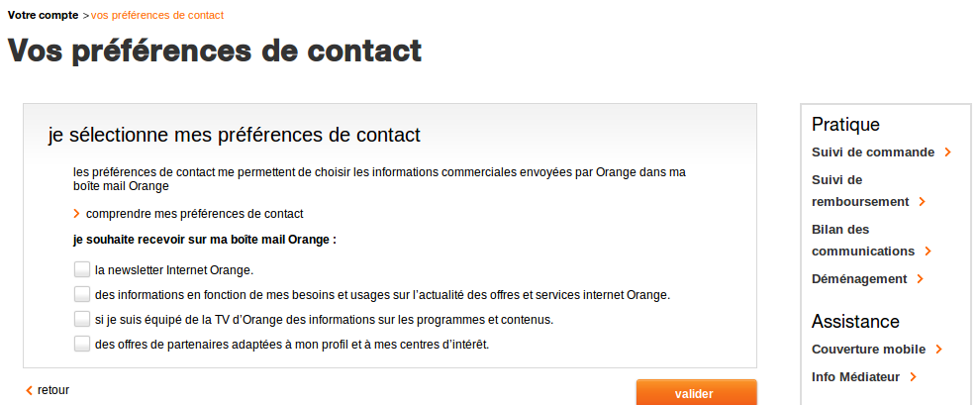This screenshot has width=980, height=405.
Task: Click the arrow icon next to Déménagement
Action: pyautogui.click(x=921, y=279)
